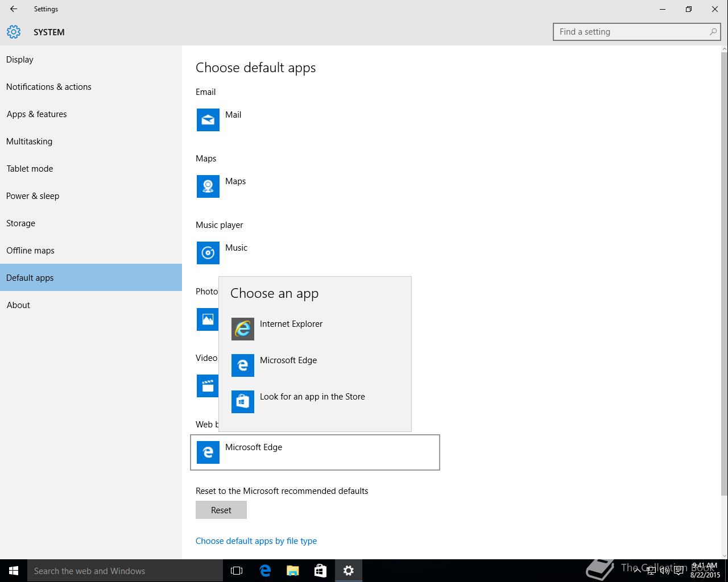
Task: Open the Store from the taskbar
Action: coord(321,571)
